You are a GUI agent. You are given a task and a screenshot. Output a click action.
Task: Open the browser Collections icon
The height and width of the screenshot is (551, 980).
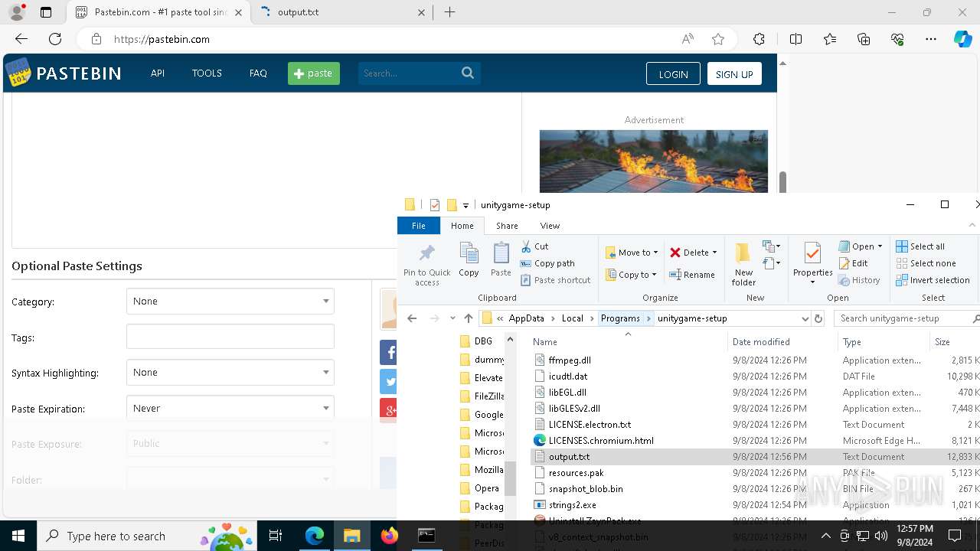tap(864, 39)
